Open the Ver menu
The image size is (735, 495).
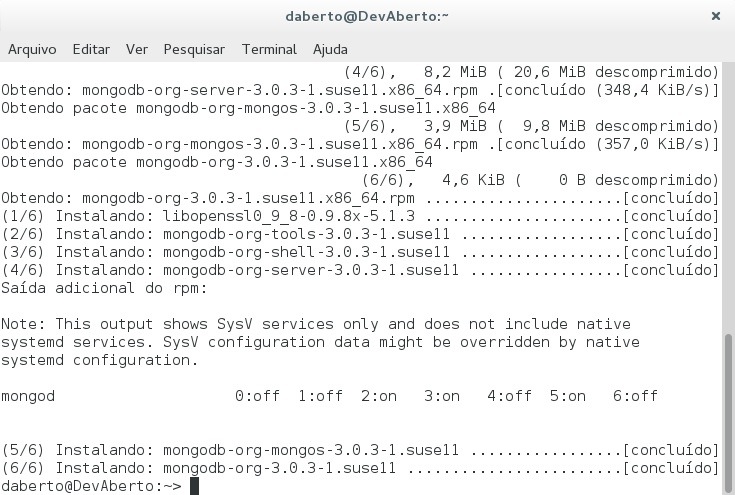point(137,49)
